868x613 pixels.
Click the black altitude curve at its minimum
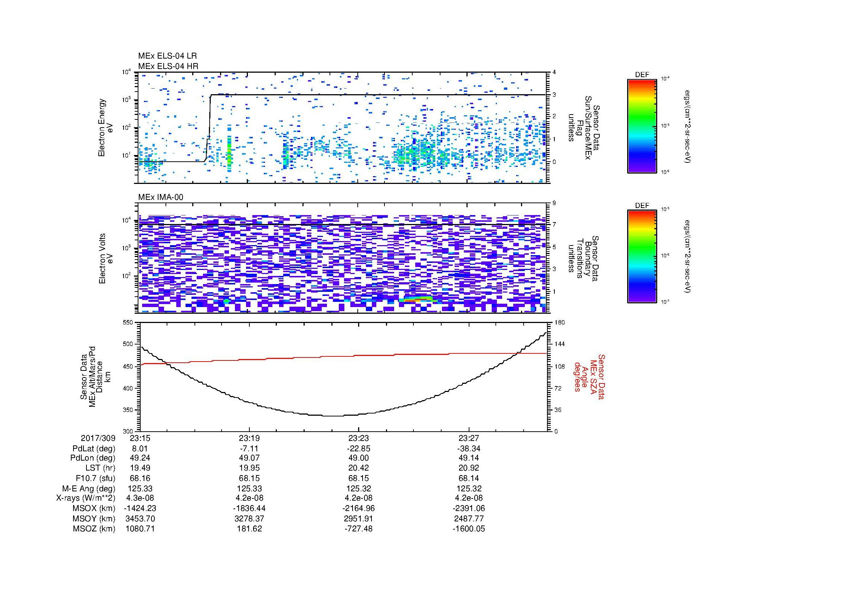[333, 415]
